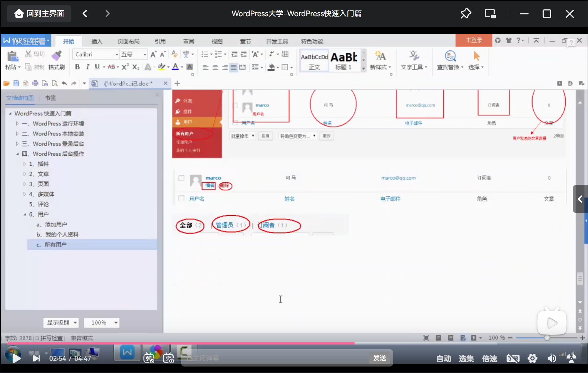Image resolution: width=588 pixels, height=373 pixels.
Task: Open player settings gear icon
Action: (x=533, y=358)
